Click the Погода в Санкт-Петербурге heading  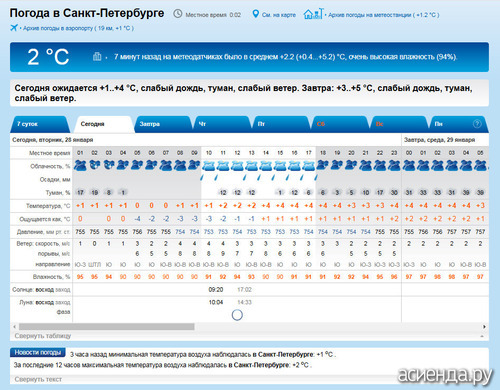point(87,13)
